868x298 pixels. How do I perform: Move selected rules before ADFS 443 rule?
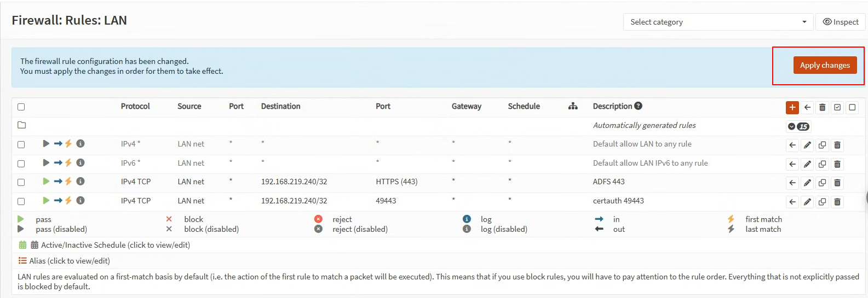(792, 183)
